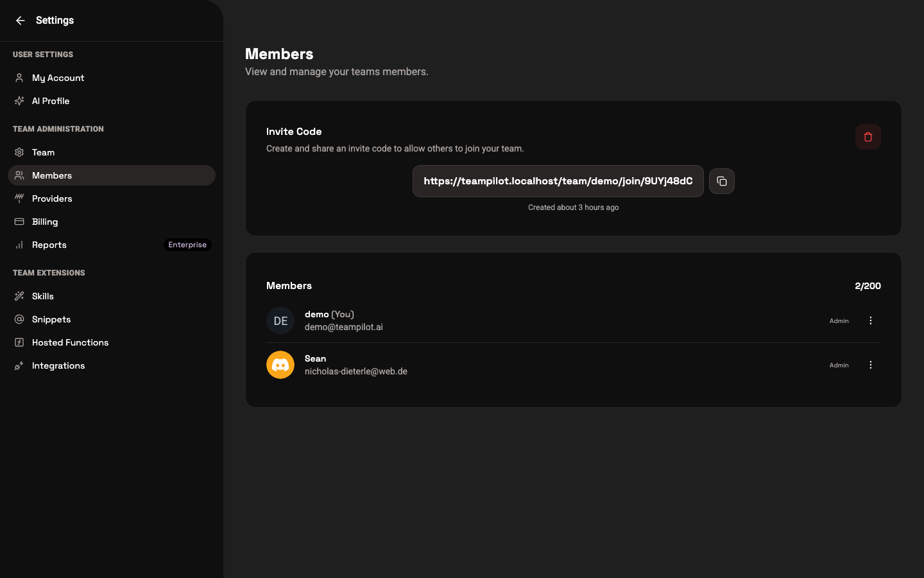Delete the invite code with trash icon
This screenshot has height=578, width=924.
(868, 137)
